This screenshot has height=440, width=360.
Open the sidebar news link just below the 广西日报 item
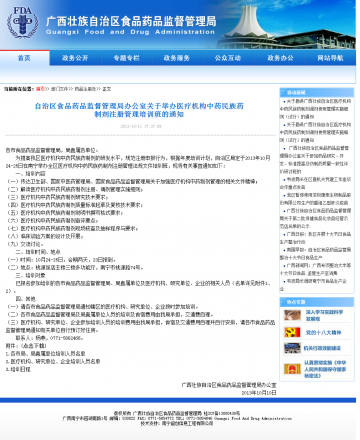point(315,253)
